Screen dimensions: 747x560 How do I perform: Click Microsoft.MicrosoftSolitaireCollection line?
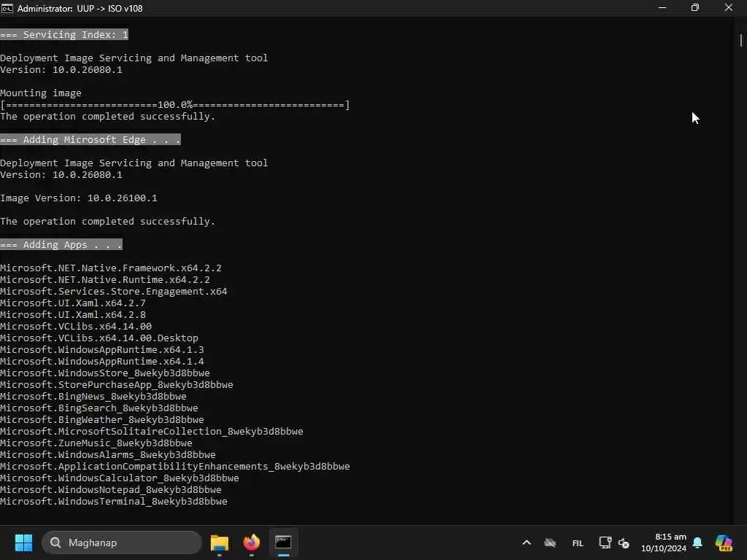coord(152,432)
